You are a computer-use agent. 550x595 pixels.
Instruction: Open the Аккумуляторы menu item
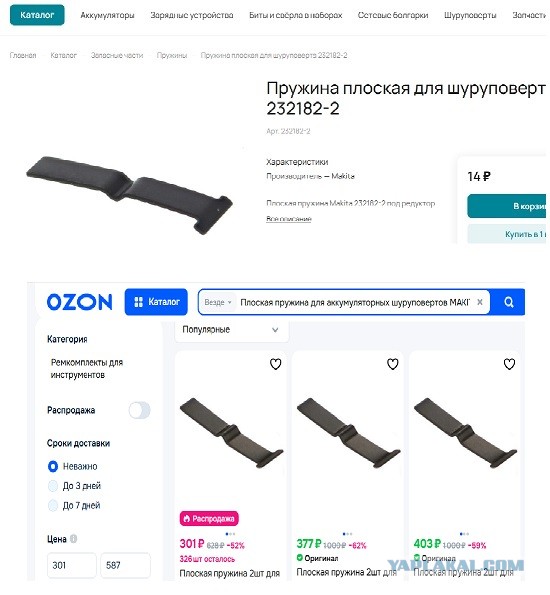[x=107, y=15]
